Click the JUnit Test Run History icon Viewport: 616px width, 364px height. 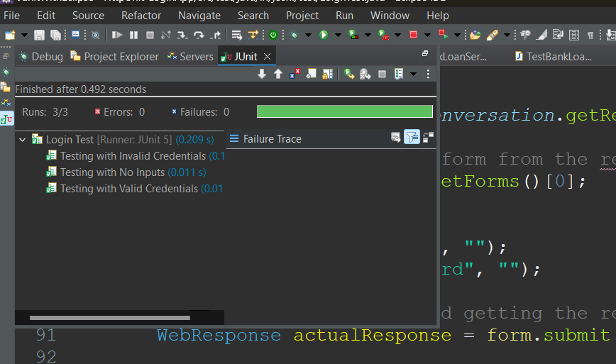399,74
